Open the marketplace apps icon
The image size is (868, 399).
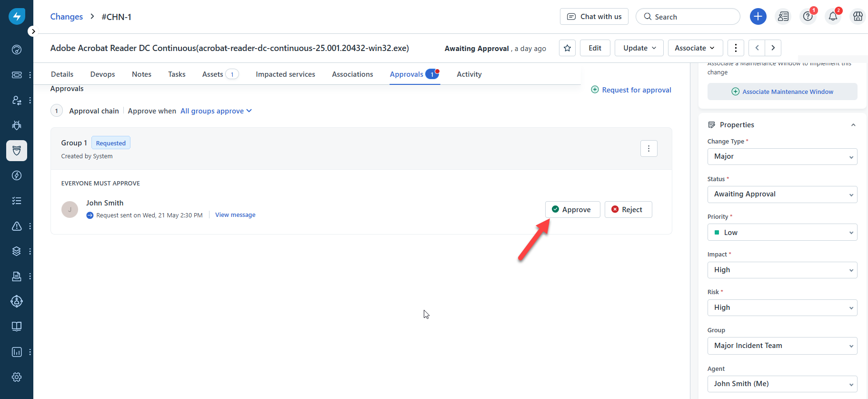point(858,17)
